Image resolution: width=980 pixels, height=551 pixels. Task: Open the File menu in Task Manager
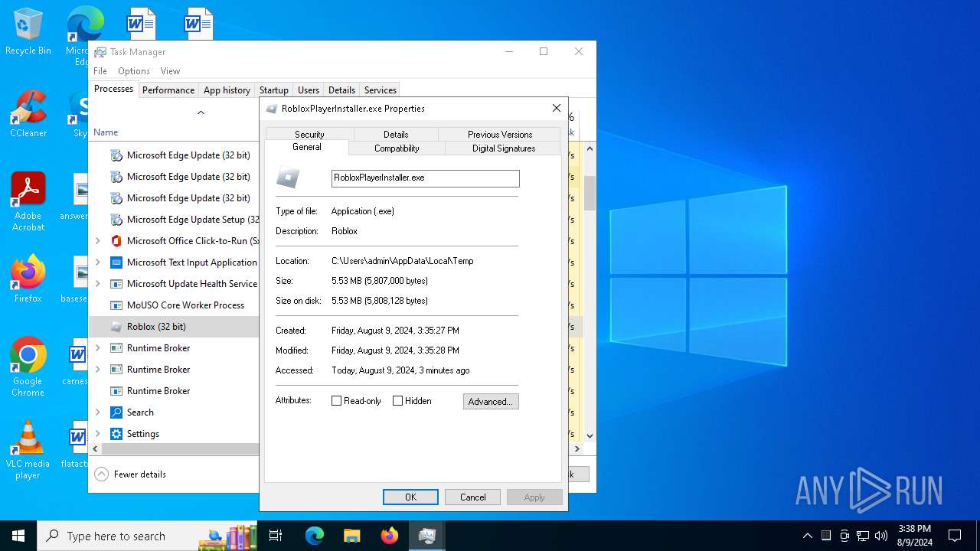coord(100,71)
